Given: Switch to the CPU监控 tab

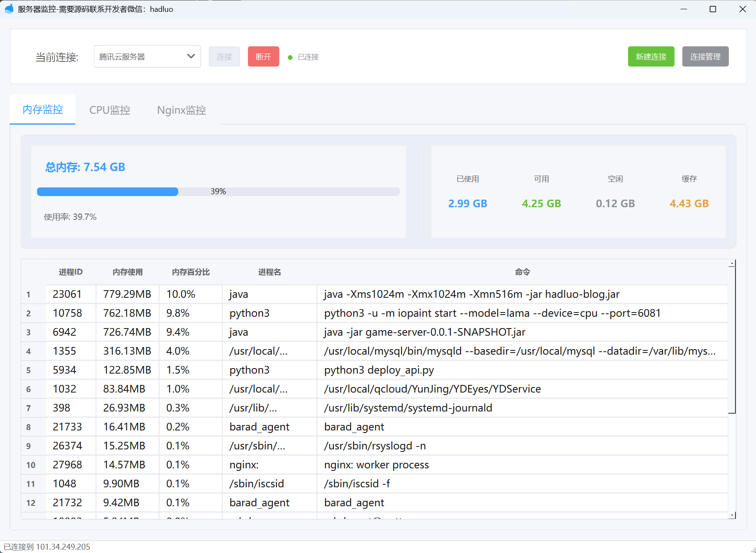Looking at the screenshot, I should tap(110, 110).
